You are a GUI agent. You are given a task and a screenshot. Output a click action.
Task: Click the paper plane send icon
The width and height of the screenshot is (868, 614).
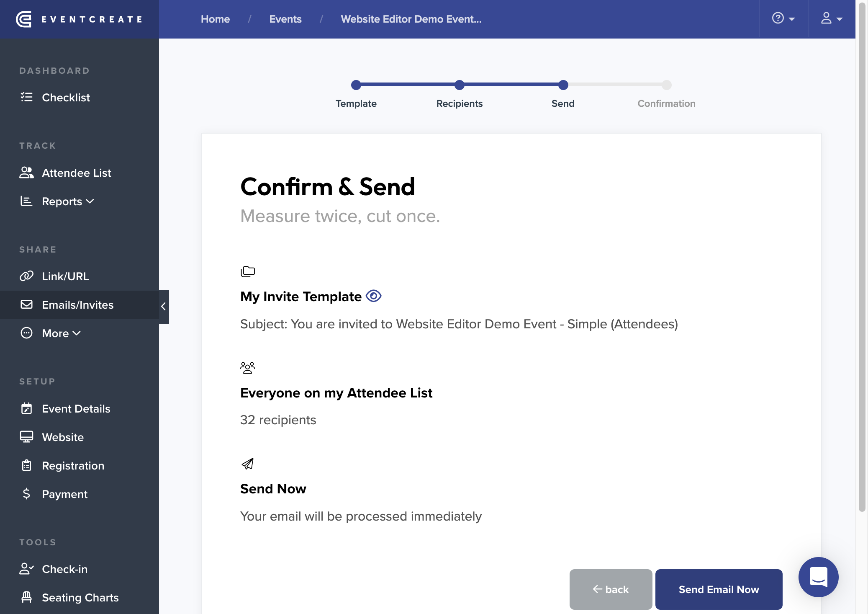coord(248,464)
